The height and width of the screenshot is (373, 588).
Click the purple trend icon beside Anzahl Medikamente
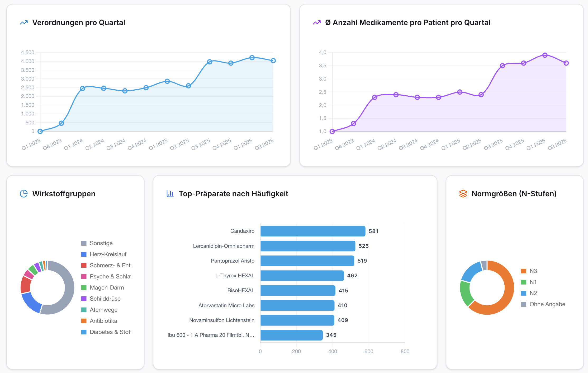(x=317, y=23)
